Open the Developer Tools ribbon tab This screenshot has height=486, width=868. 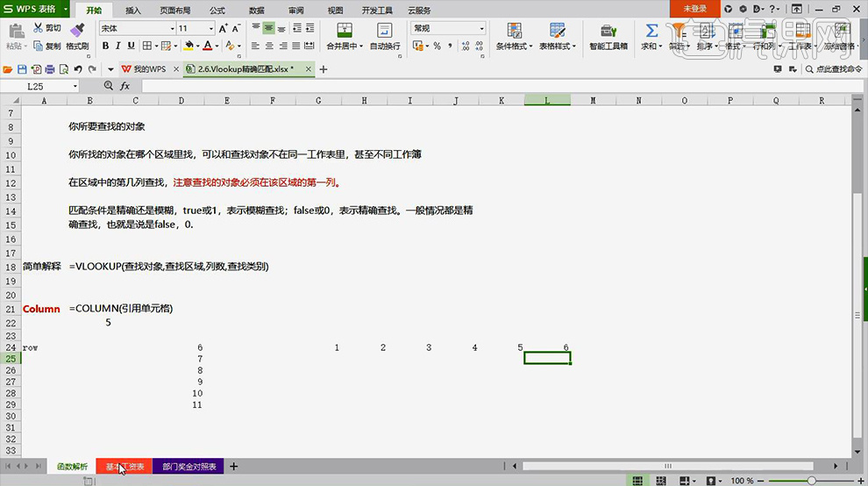[377, 10]
